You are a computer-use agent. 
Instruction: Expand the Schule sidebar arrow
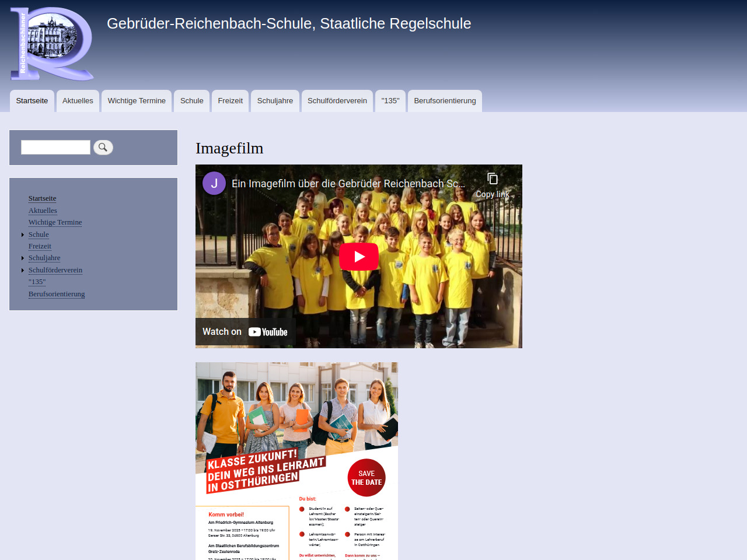[x=23, y=235]
